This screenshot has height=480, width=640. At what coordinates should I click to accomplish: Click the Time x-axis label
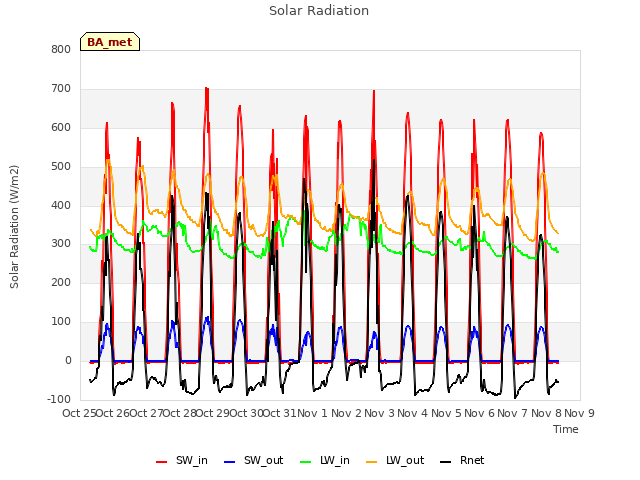coord(566,429)
